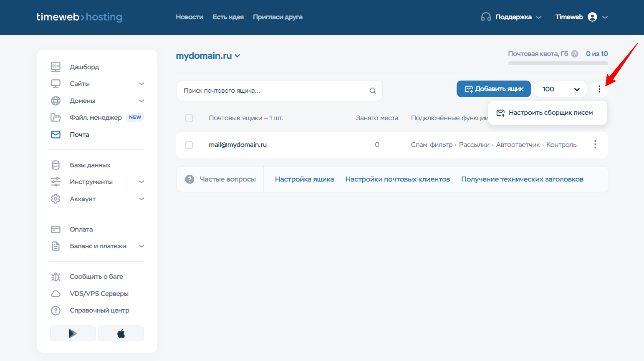The height and width of the screenshot is (361, 644).
Task: Toggle the select-all mailboxes checkbox
Action: point(189,118)
